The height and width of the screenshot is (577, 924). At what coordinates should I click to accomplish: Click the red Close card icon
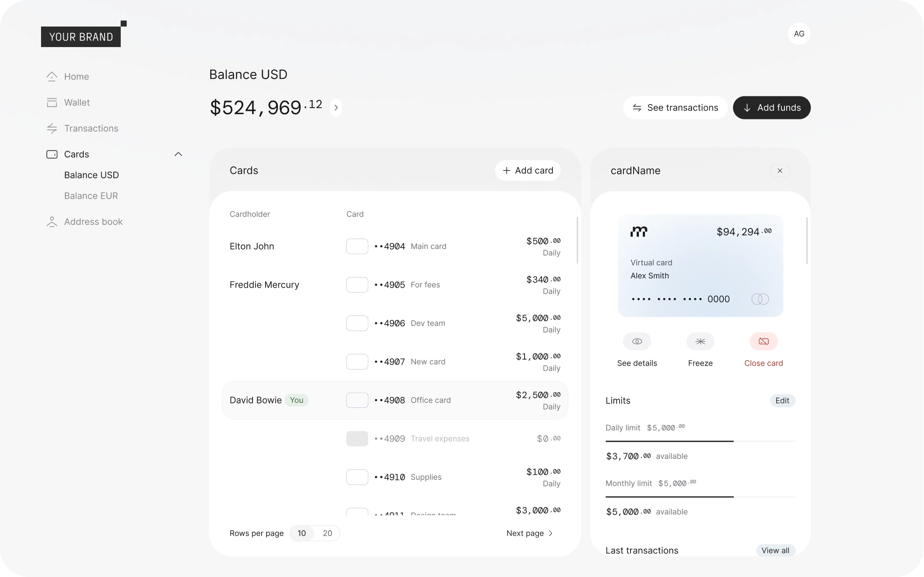tap(763, 341)
